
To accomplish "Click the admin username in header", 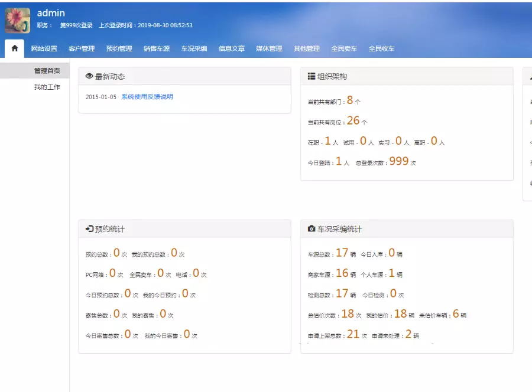I will (51, 13).
